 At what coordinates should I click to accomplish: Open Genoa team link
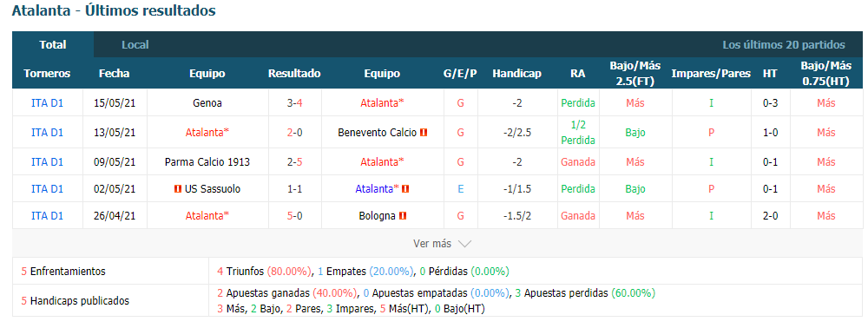[x=207, y=103]
